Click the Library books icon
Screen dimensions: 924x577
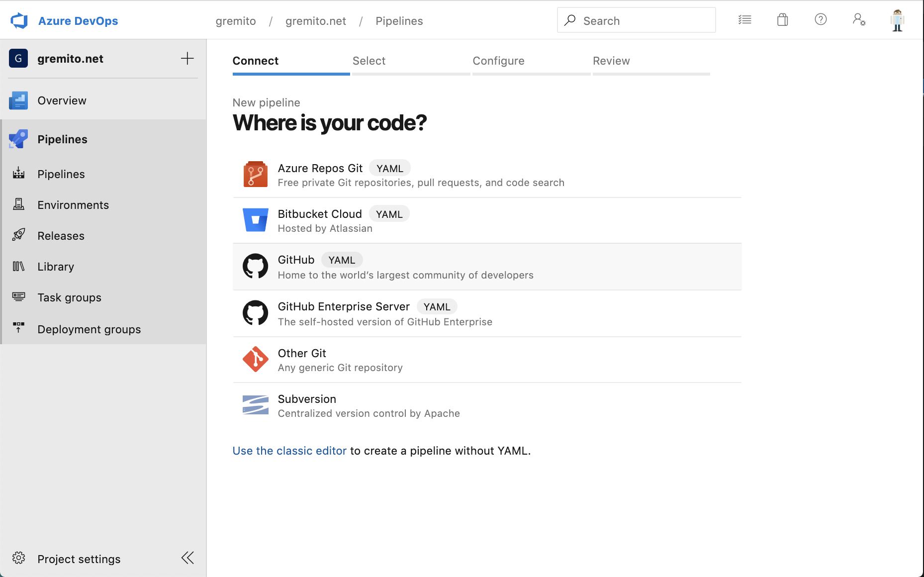click(x=19, y=266)
